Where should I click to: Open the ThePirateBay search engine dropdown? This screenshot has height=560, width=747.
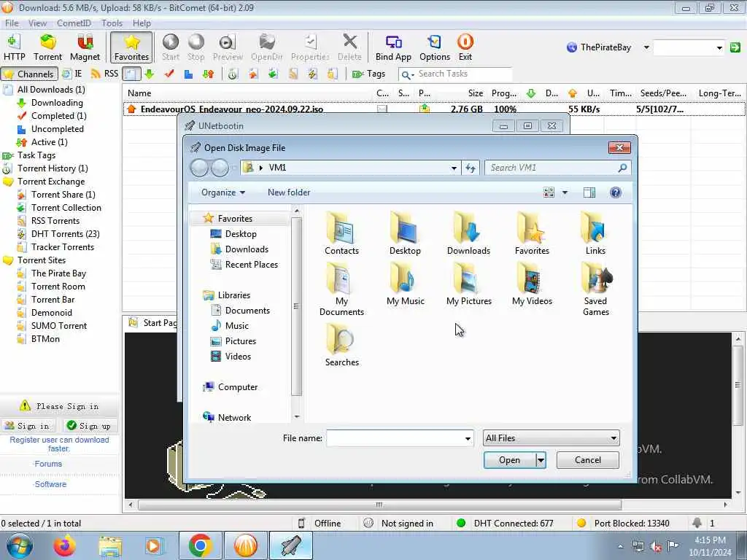tap(646, 47)
